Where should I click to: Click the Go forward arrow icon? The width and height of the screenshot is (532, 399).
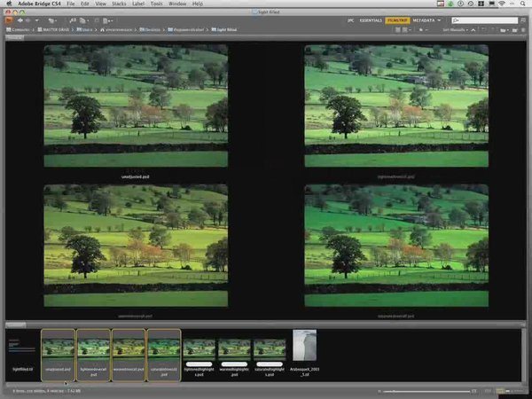tap(28, 20)
